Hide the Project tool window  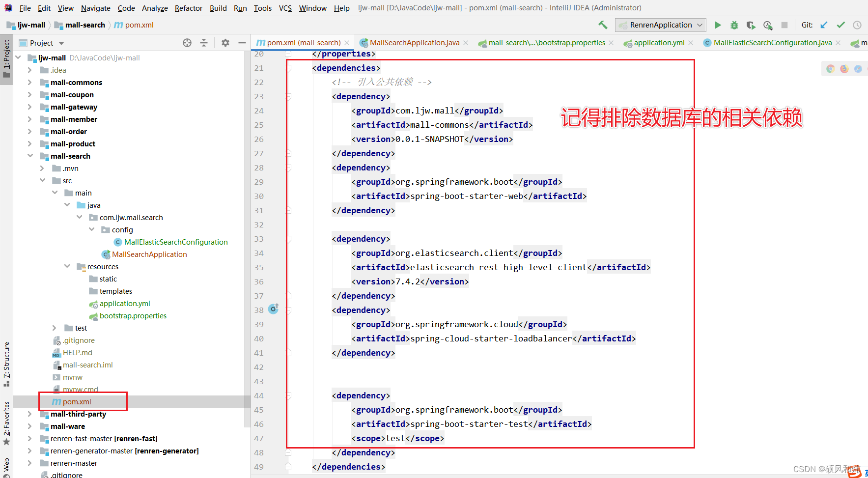click(242, 43)
